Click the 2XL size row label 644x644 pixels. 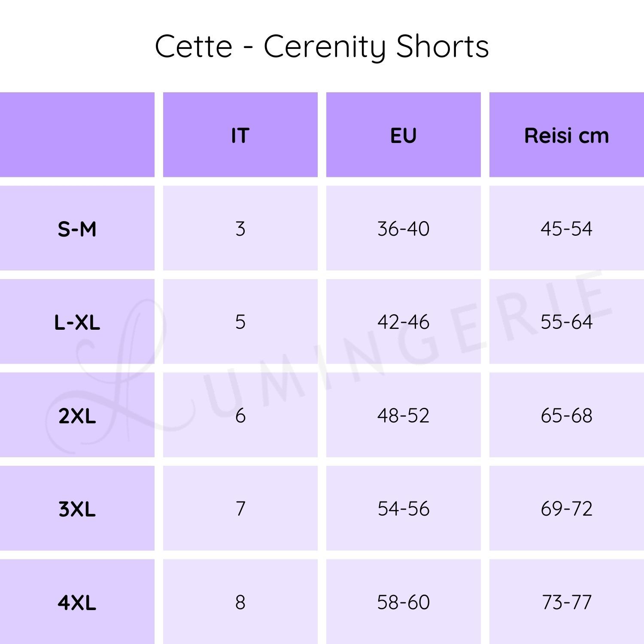pyautogui.click(x=77, y=416)
